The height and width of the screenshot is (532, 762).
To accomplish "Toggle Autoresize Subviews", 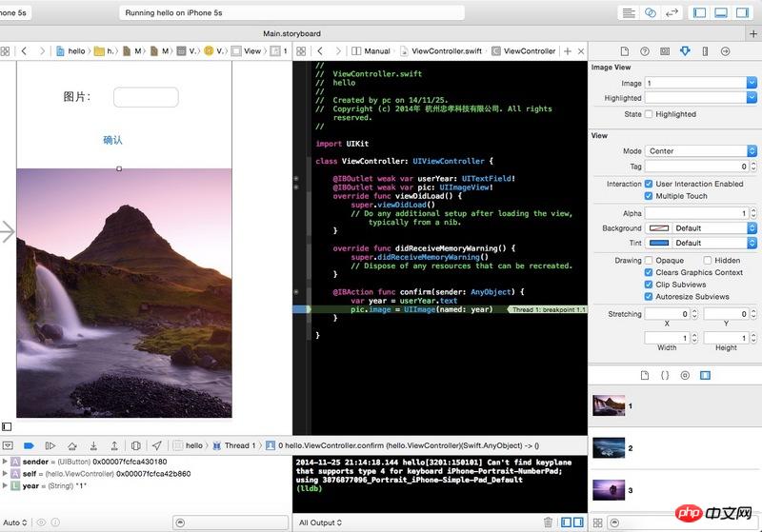I will [x=649, y=297].
